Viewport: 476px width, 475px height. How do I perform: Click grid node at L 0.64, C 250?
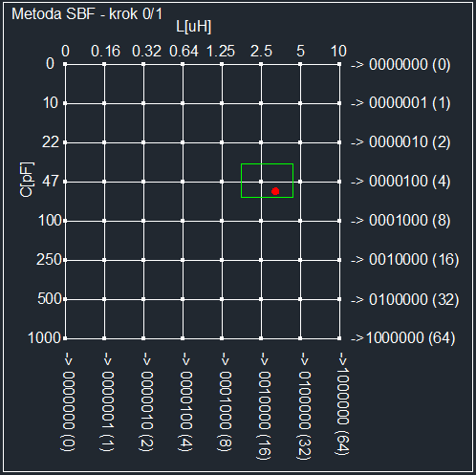[x=183, y=260]
